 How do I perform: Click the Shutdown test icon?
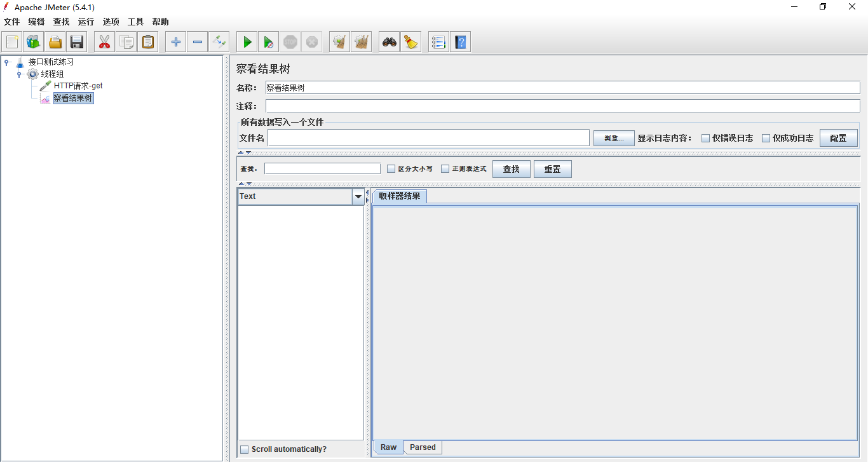312,42
